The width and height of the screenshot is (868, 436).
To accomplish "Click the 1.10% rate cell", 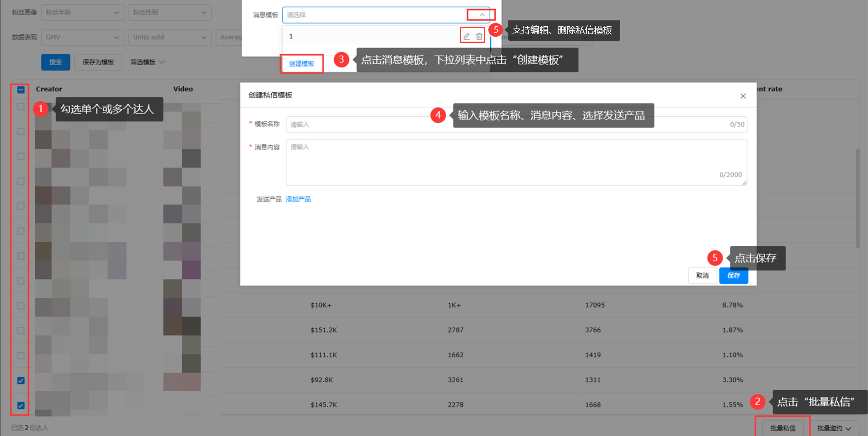I will point(733,355).
